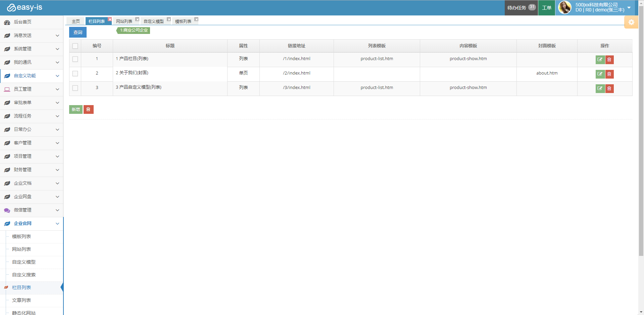Open 自定义搜索 in sidebar submenu
The height and width of the screenshot is (315, 644).
(x=24, y=275)
